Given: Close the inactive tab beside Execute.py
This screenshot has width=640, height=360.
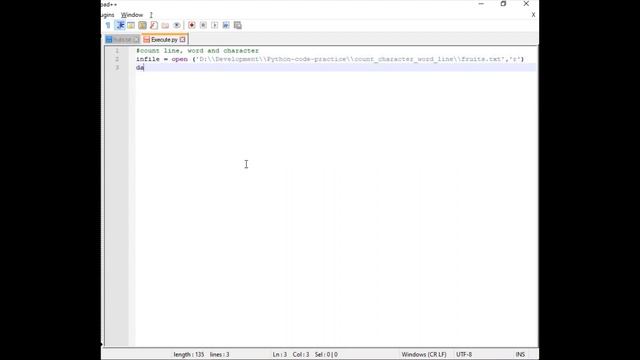Looking at the screenshot, I should (x=136, y=40).
